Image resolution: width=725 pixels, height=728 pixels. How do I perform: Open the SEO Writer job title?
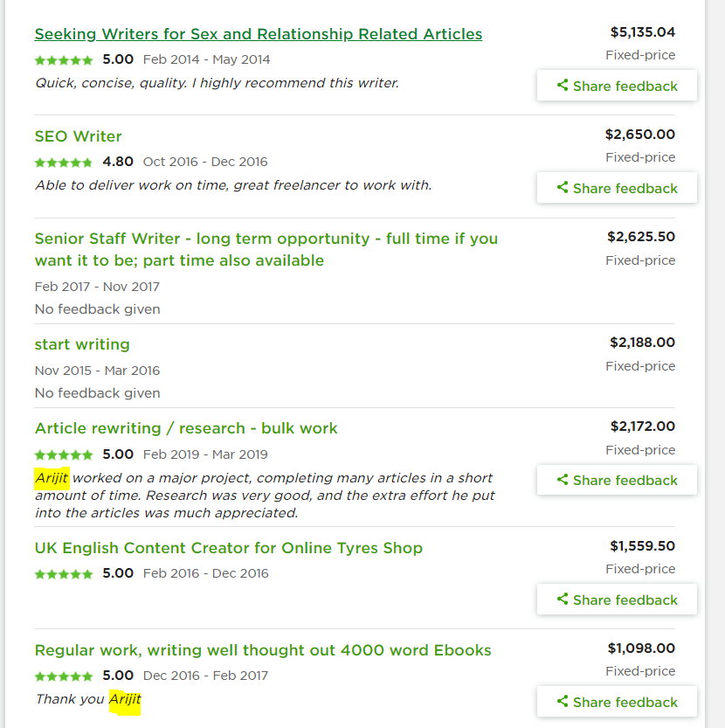tap(78, 136)
